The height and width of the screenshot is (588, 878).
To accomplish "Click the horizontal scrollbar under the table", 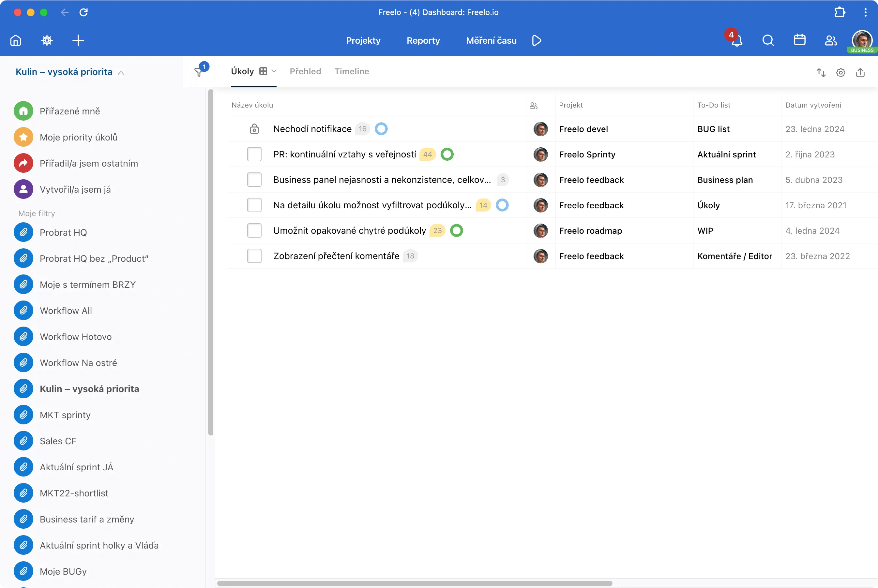I will tap(415, 583).
